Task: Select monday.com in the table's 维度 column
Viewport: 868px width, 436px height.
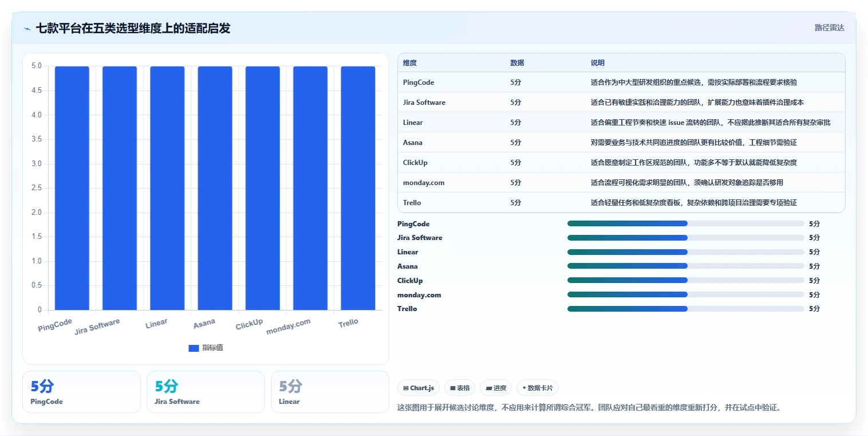Action: (424, 183)
